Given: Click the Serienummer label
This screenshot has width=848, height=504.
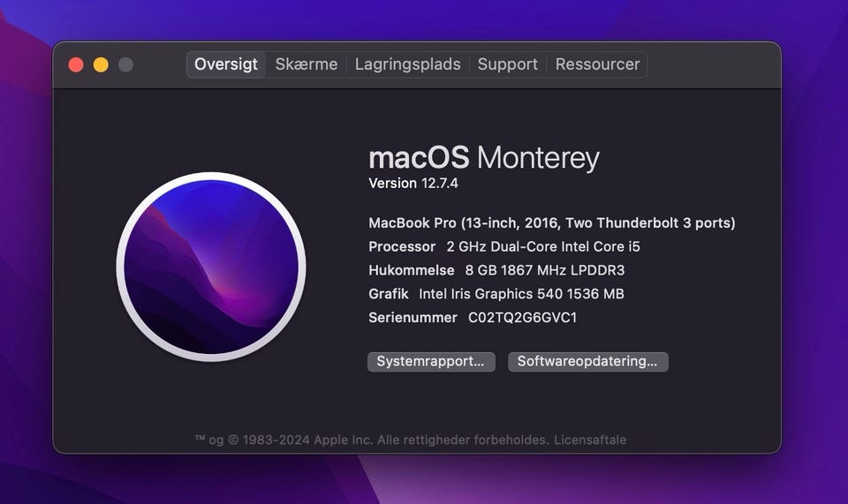Looking at the screenshot, I should (413, 318).
